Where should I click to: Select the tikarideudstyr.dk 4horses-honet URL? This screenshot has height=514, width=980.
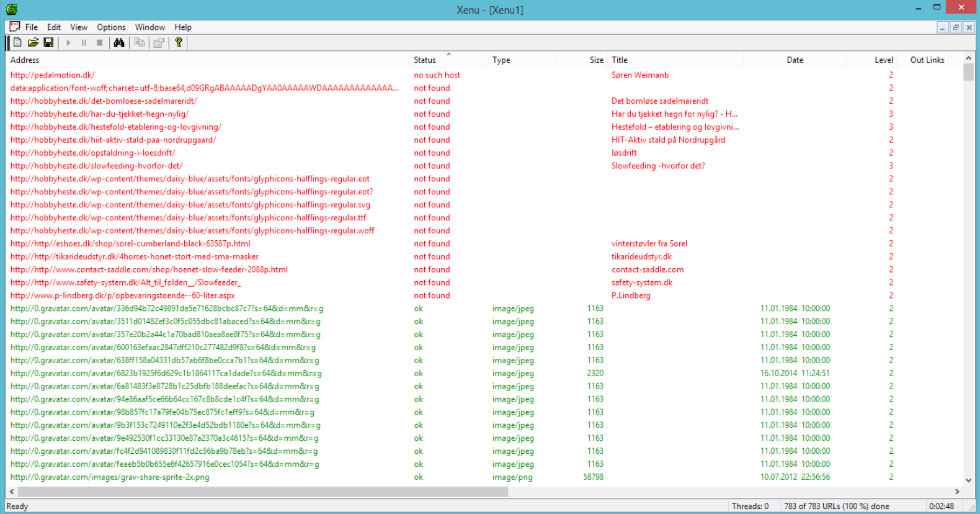pos(135,257)
